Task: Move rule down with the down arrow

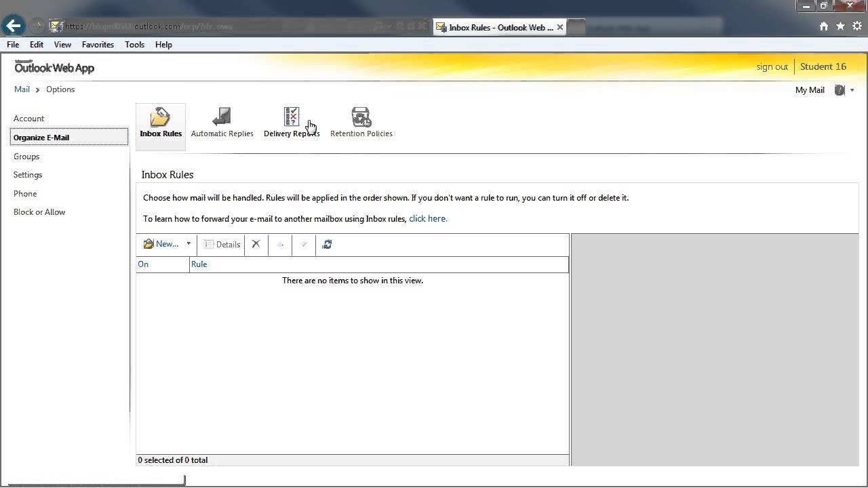Action: point(304,245)
